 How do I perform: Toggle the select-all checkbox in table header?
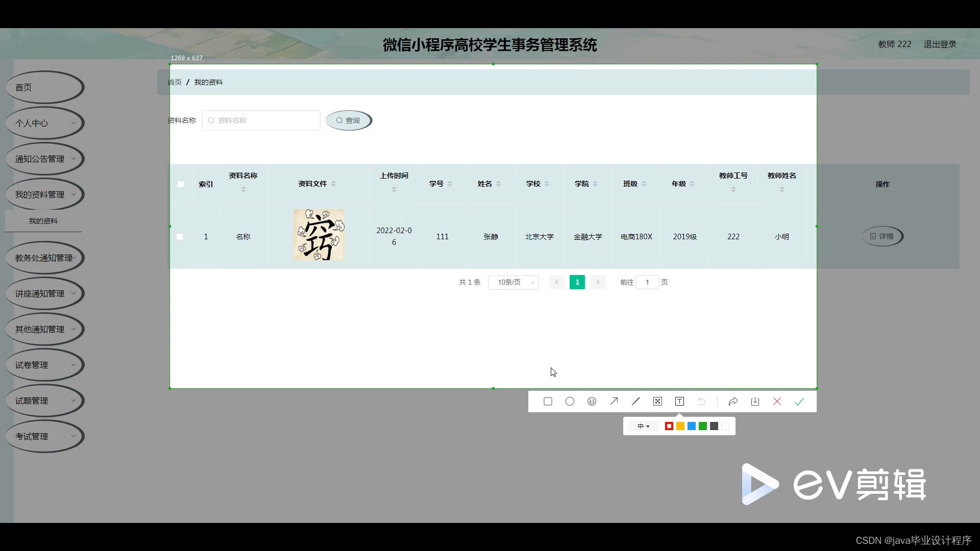pyautogui.click(x=181, y=184)
